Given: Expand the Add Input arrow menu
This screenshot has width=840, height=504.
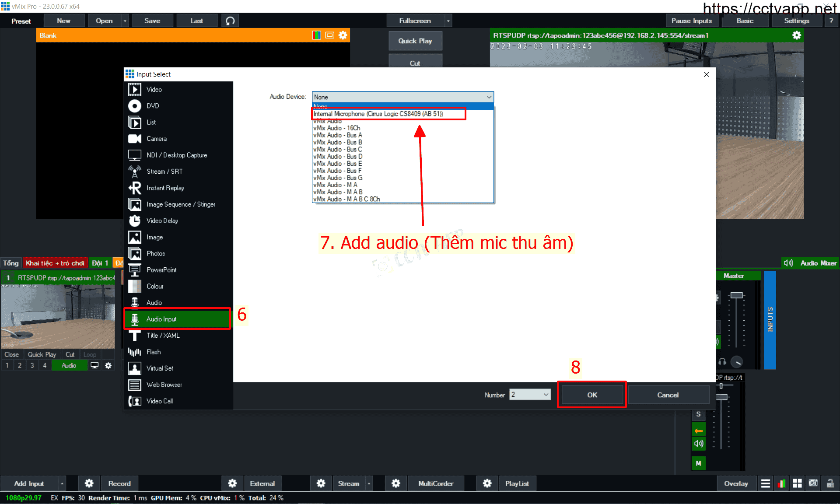Looking at the screenshot, I should click(62, 483).
